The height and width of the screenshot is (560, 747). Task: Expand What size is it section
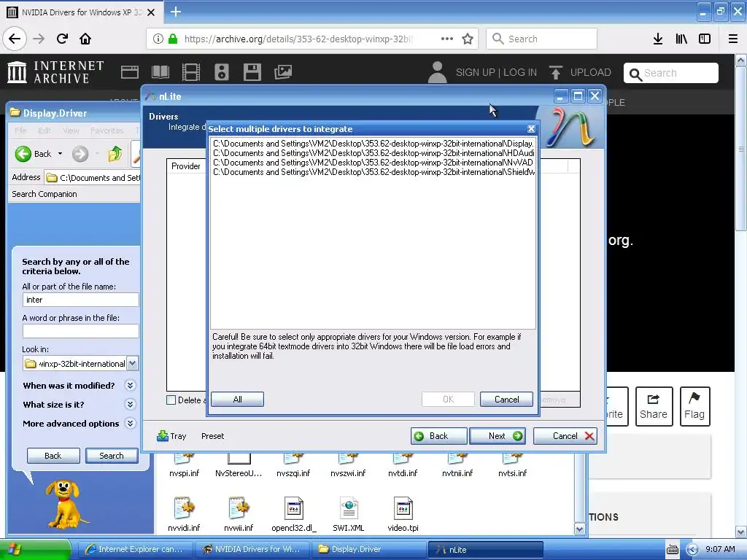(130, 404)
